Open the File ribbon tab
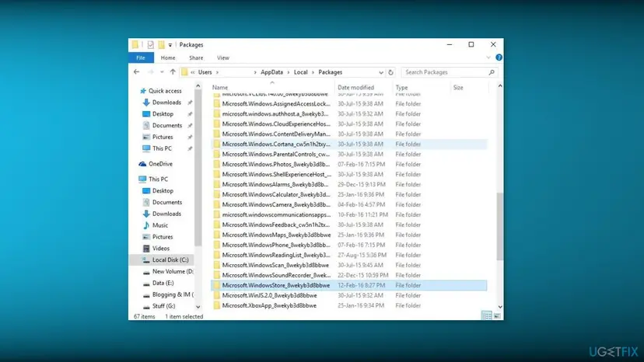644x362 pixels. tap(141, 57)
